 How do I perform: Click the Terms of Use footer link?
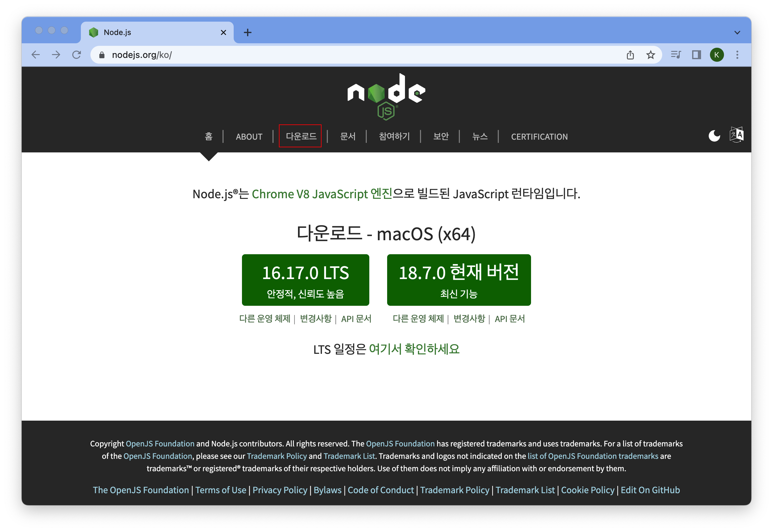point(221,490)
